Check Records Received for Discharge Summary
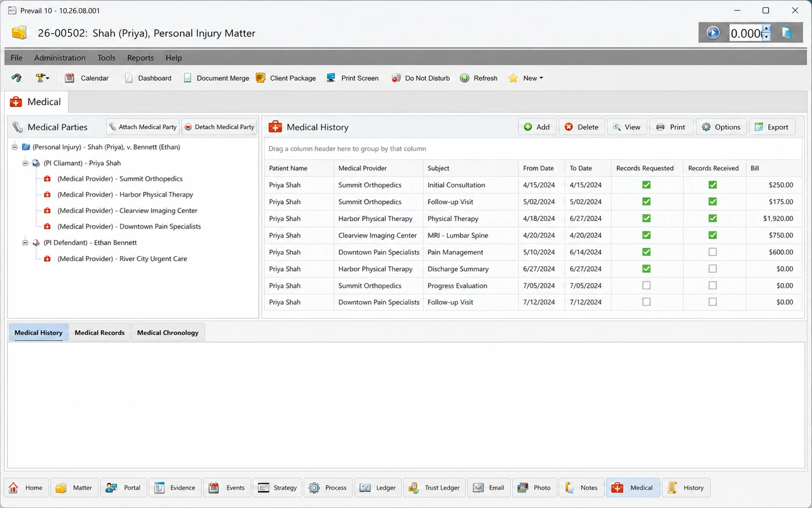Viewport: 812px width, 508px height. click(x=713, y=269)
